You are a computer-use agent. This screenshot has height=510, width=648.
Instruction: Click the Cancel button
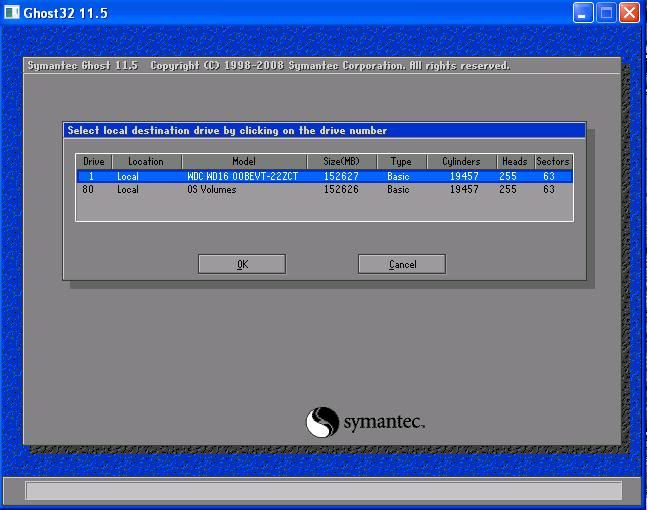coord(402,264)
